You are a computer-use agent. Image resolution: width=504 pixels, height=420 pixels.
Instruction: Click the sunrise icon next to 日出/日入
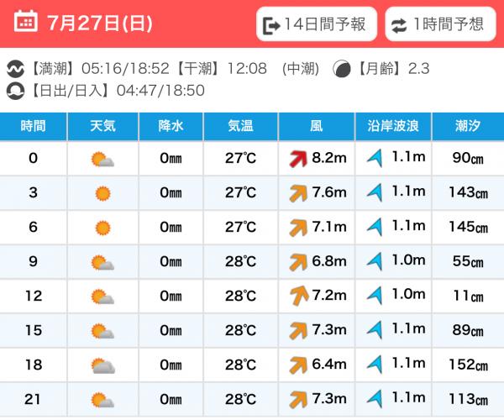[15, 91]
